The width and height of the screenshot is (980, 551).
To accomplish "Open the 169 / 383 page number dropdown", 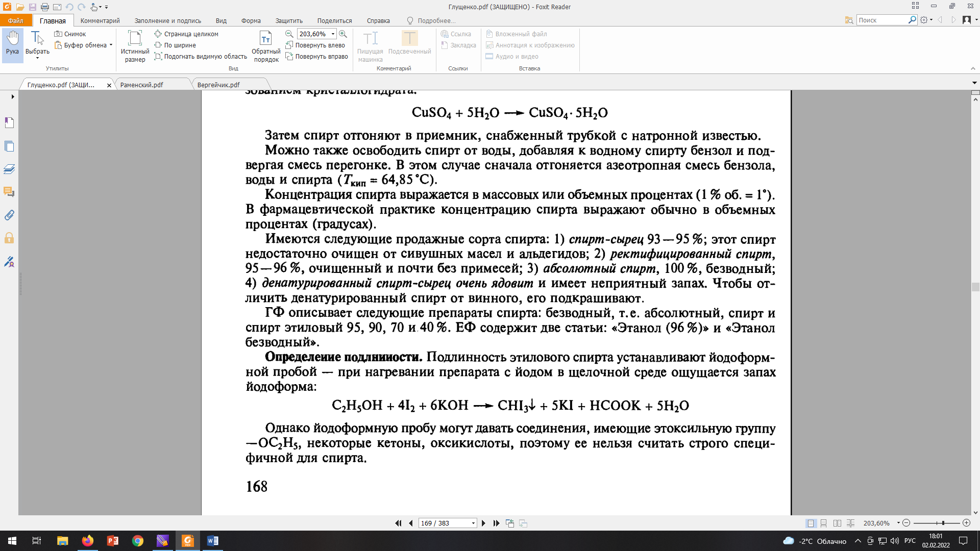I will coord(473,523).
